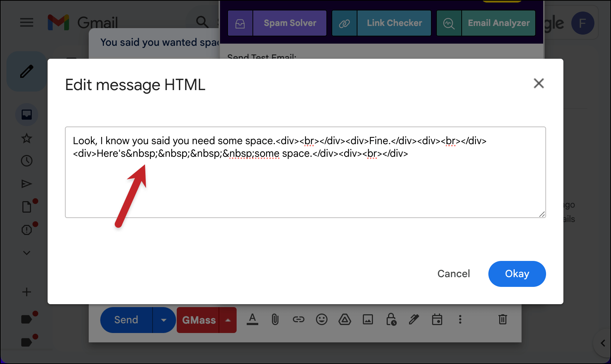
Task: Click the pen icon in the compose toolbar
Action: (414, 319)
